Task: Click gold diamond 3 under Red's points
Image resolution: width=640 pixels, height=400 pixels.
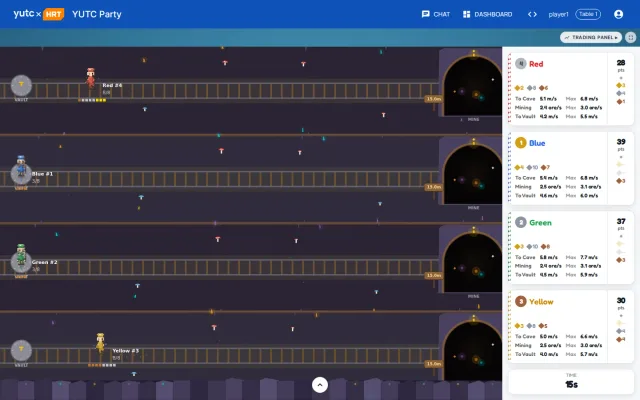Action: [621, 85]
